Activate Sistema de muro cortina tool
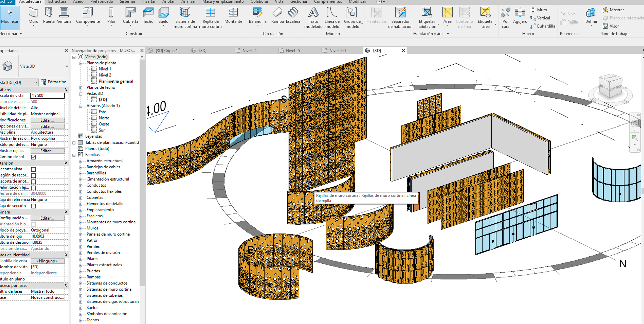644x324 pixels. point(185,17)
